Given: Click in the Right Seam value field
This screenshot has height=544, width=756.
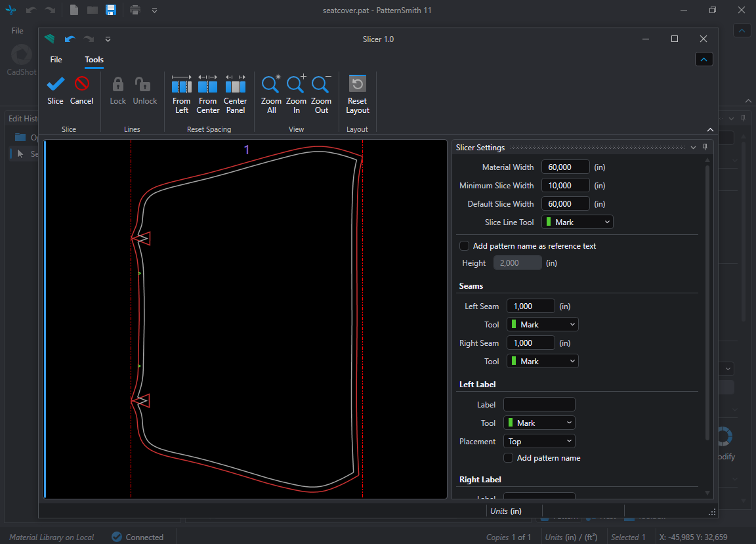Looking at the screenshot, I should click(x=530, y=343).
